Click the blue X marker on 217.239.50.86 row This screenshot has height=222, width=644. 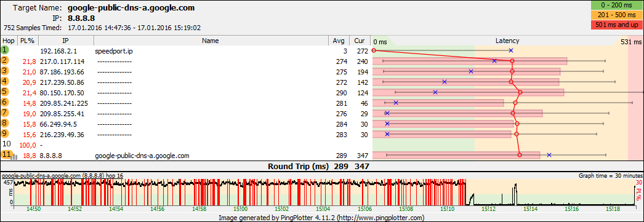pos(444,82)
